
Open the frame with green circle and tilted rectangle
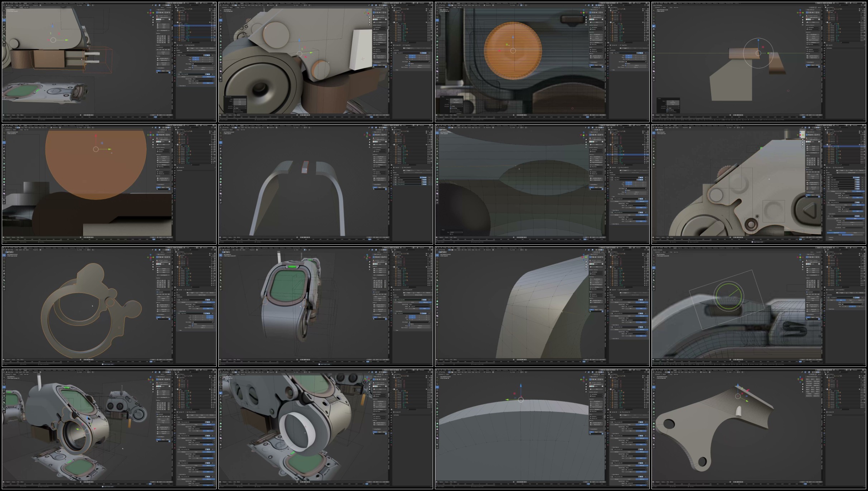759,306
